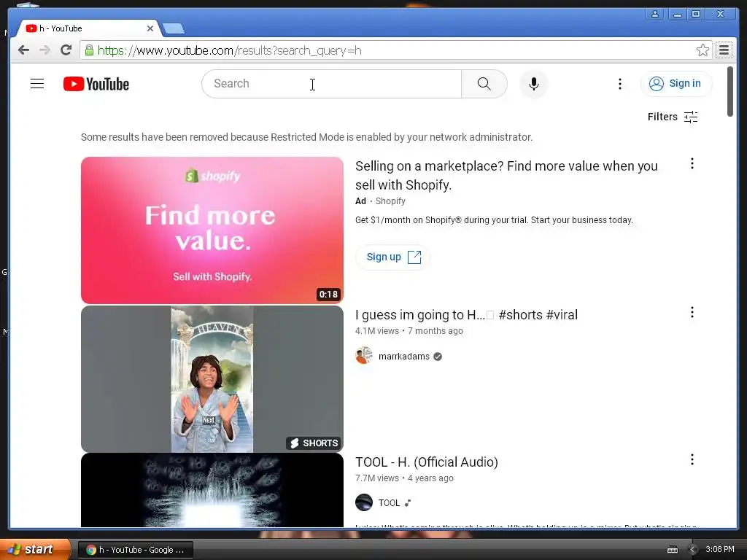Click the browser forward arrow
The width and height of the screenshot is (747, 560).
(x=44, y=50)
